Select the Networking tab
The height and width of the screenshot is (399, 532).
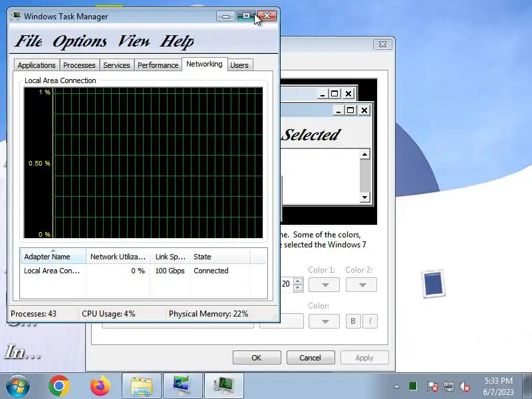pos(204,64)
